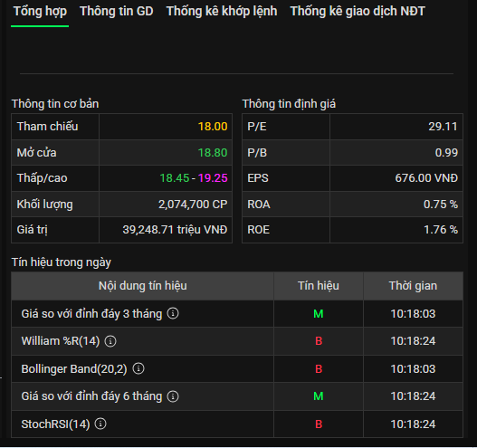Click the Thời gian column header
The height and width of the screenshot is (448, 477).
click(413, 286)
